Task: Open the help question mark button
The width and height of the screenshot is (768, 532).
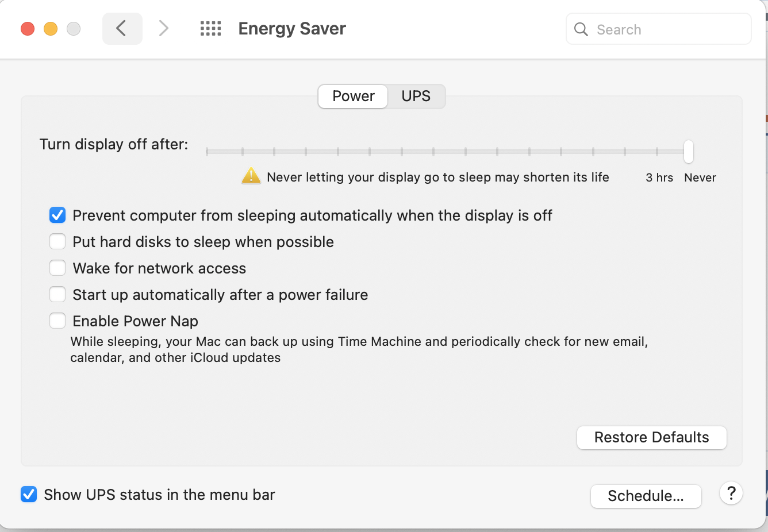Action: pyautogui.click(x=731, y=494)
